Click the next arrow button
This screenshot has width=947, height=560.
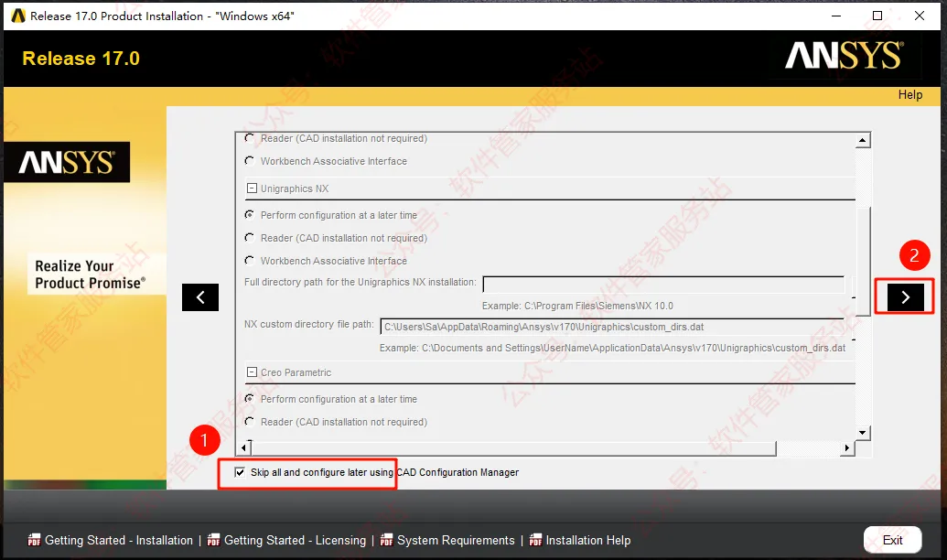click(x=905, y=297)
